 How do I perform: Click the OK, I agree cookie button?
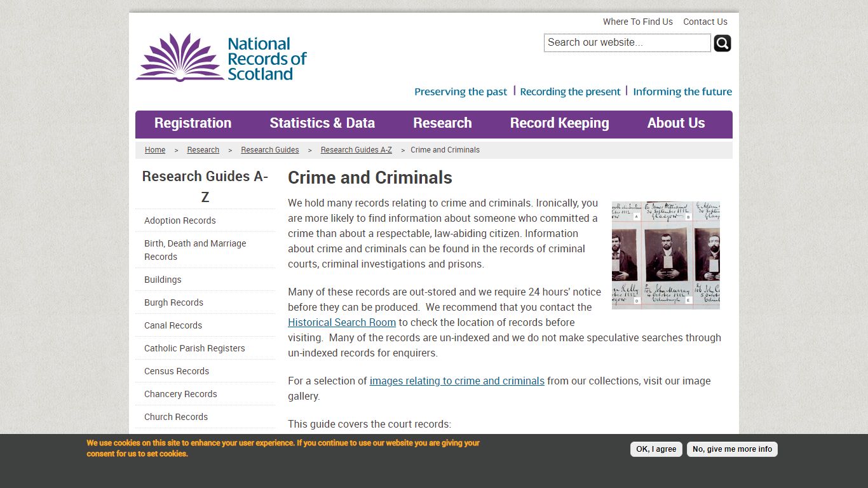pos(656,449)
